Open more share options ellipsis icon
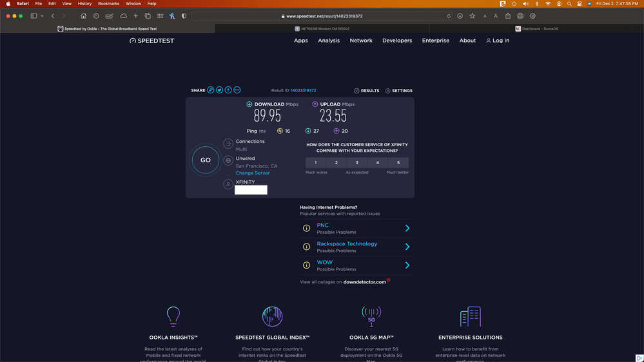 tap(237, 90)
